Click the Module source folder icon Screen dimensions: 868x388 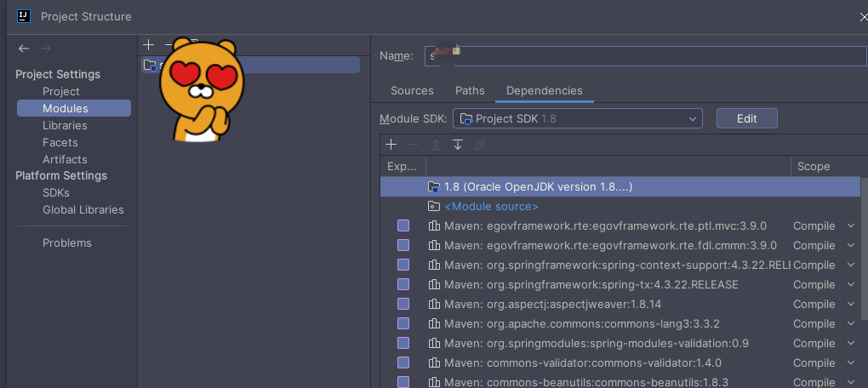[434, 207]
